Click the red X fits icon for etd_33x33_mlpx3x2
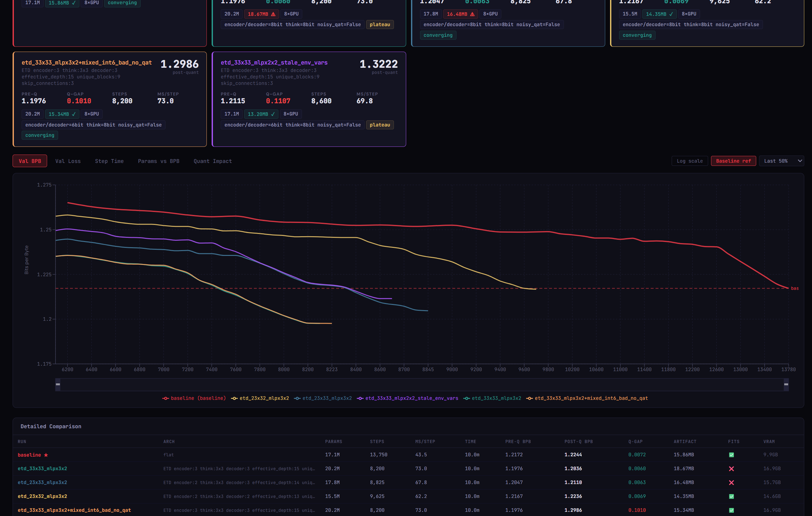Viewport: 812px width, 516px height. (x=731, y=469)
